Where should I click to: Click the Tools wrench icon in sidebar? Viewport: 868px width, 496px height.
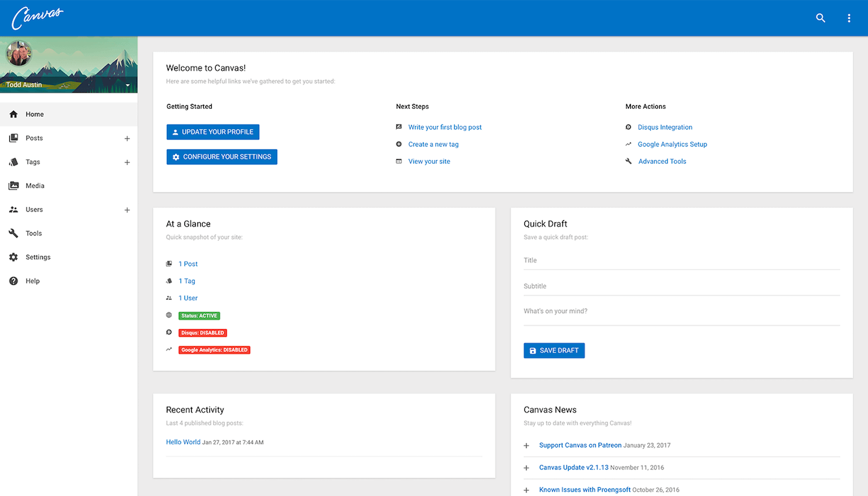click(13, 233)
